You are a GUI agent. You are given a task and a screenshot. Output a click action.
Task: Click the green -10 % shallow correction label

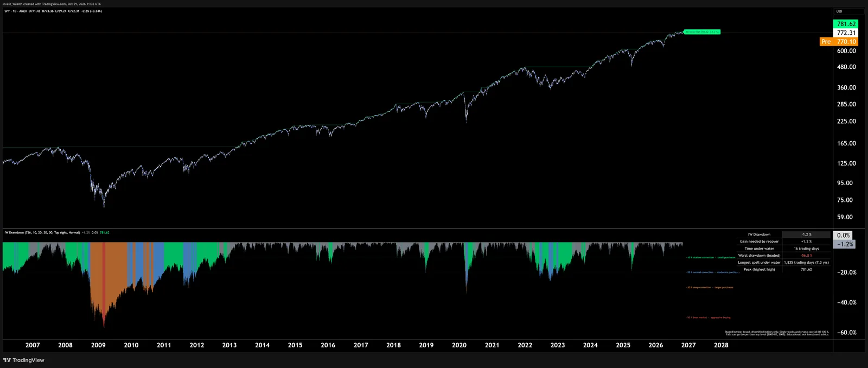[x=711, y=258]
